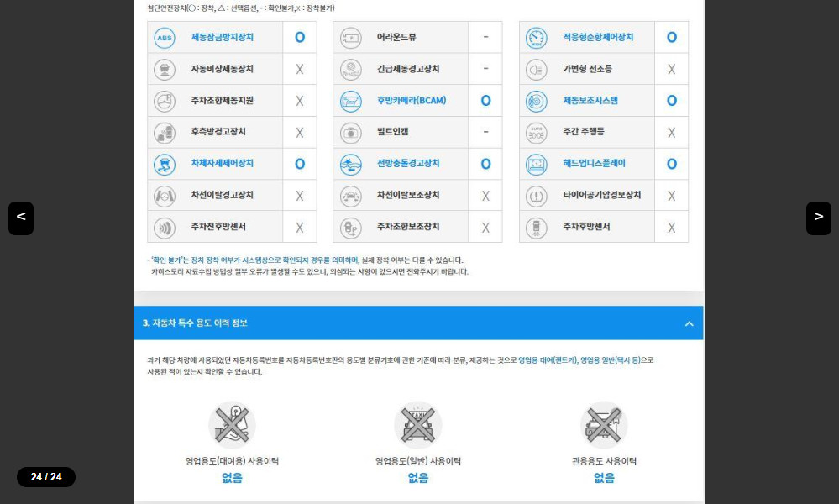
Task: Click the 전방충돌경고장치 icon
Action: click(350, 164)
